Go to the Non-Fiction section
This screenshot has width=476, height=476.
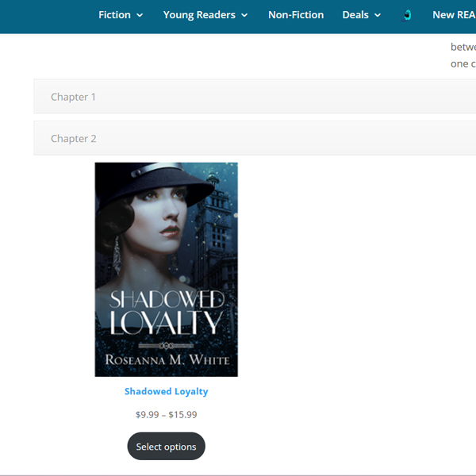click(x=296, y=15)
